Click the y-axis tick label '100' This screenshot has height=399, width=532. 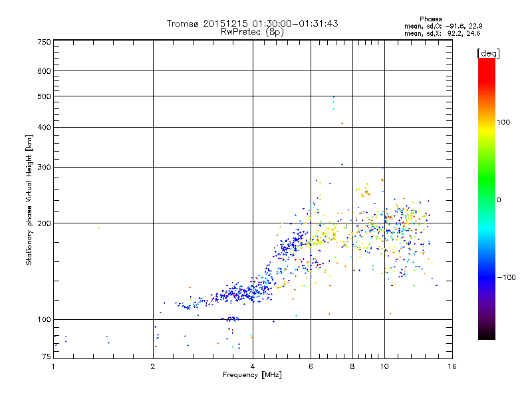[x=45, y=320]
